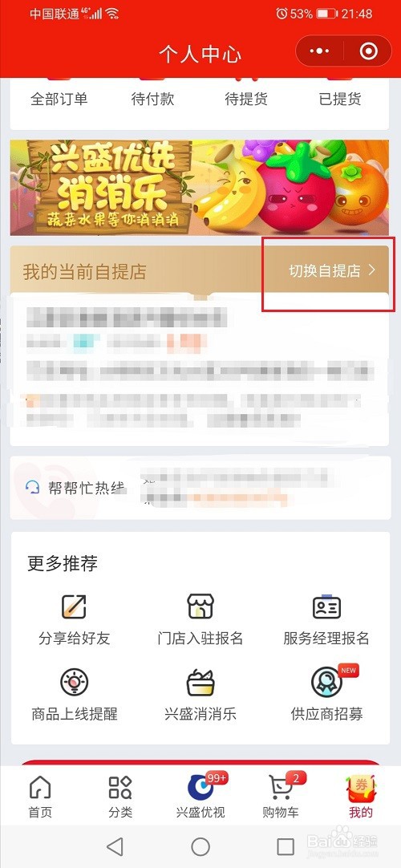Screen dimensions: 401x868
Task: Open 待提货 awaiting pickup orders
Action: 246,99
